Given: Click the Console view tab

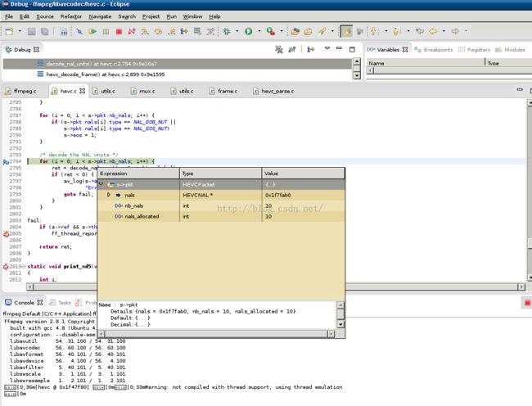Looking at the screenshot, I should tap(24, 303).
